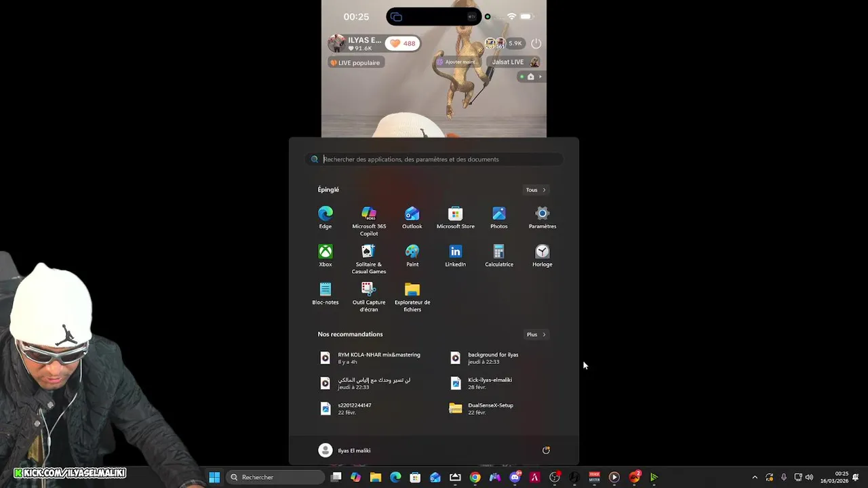Show more recommendations with Plus
The width and height of the screenshot is (868, 488).
point(536,334)
